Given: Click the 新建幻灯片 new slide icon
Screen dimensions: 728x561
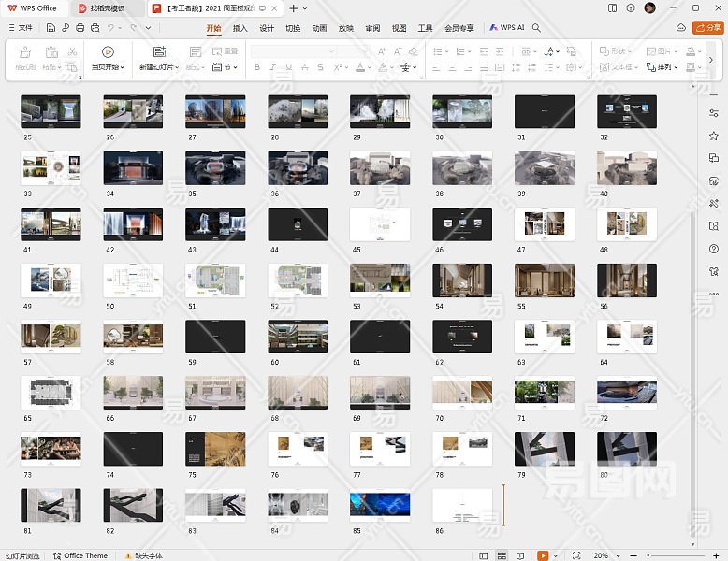Looking at the screenshot, I should (159, 52).
